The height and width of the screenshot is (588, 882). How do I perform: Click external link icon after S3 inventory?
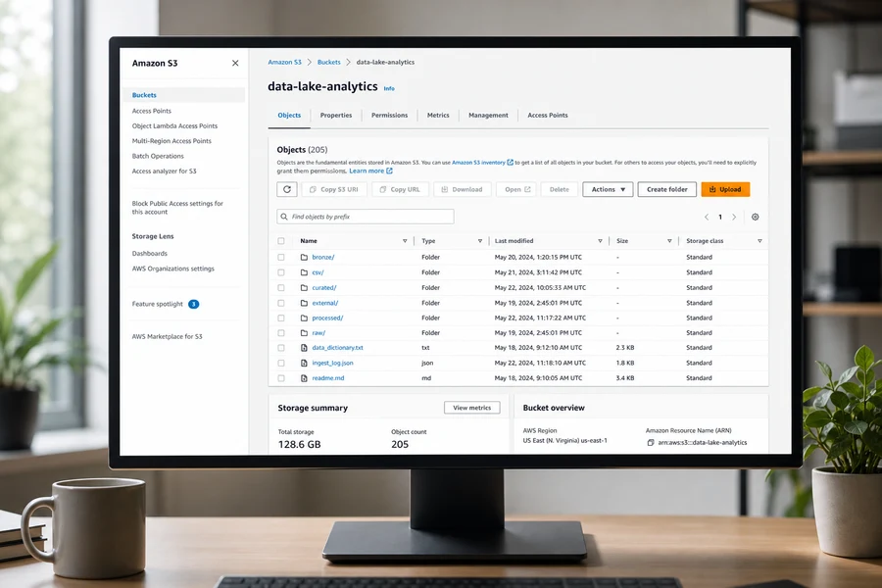[511, 162]
